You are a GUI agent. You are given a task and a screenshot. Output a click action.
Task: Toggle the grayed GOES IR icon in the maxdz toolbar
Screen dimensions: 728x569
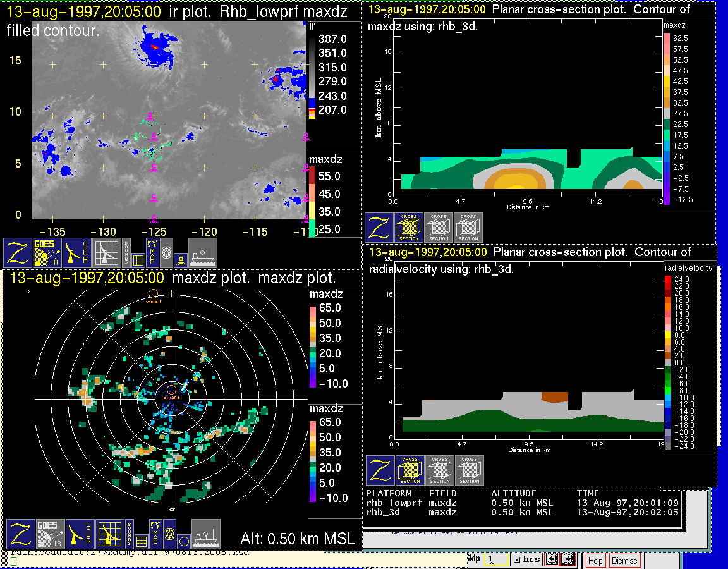click(x=50, y=534)
